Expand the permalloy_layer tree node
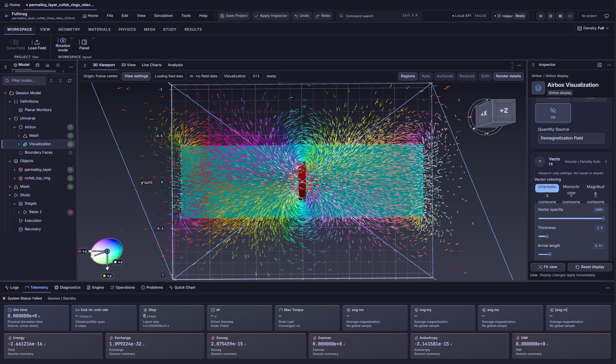Viewport: 616px width, 364px height. click(15, 170)
